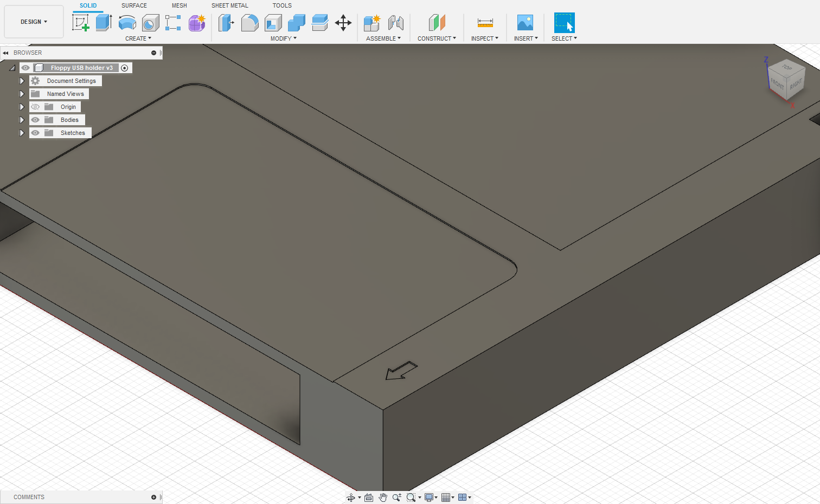Select the Offset Face tool
The image size is (820, 504).
tap(319, 23)
